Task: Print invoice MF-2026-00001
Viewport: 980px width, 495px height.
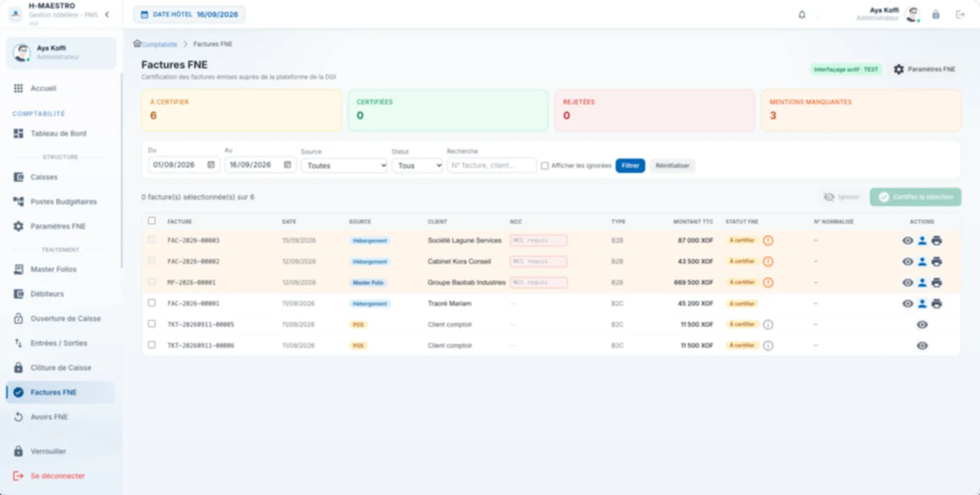Action: pos(937,282)
